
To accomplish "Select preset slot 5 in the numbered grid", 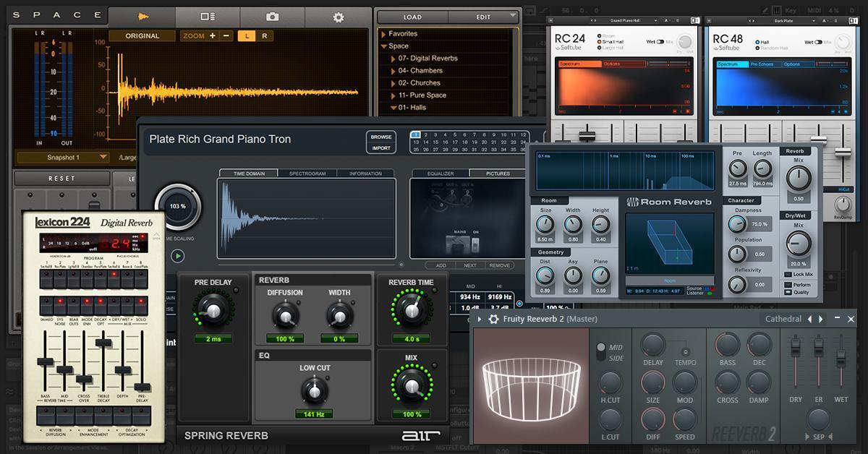I will click(455, 135).
